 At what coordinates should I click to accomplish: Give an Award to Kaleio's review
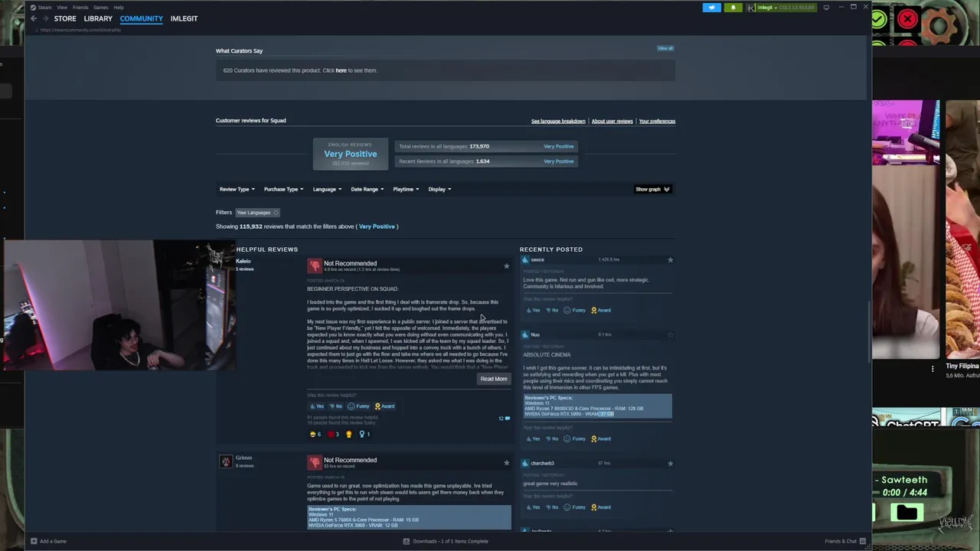[384, 406]
